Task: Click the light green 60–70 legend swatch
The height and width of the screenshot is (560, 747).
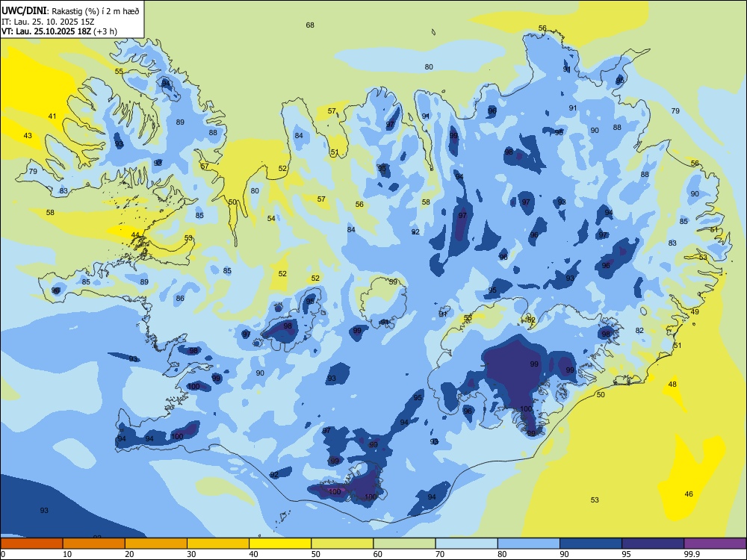Action: pos(404,544)
